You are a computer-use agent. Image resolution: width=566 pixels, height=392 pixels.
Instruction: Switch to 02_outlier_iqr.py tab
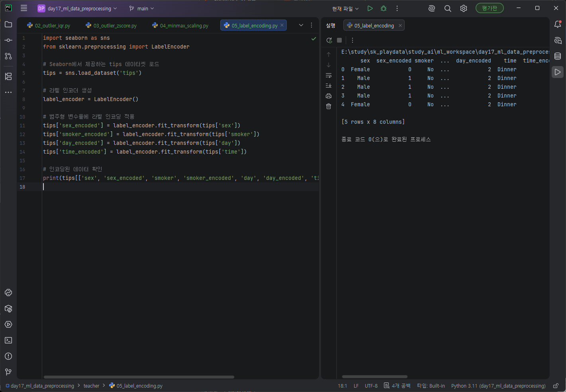[x=49, y=25]
